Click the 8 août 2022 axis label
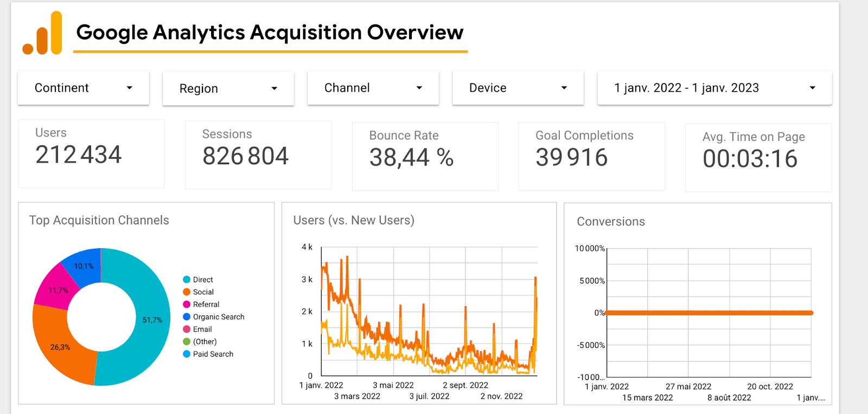Image resolution: width=868 pixels, height=414 pixels. pos(730,398)
